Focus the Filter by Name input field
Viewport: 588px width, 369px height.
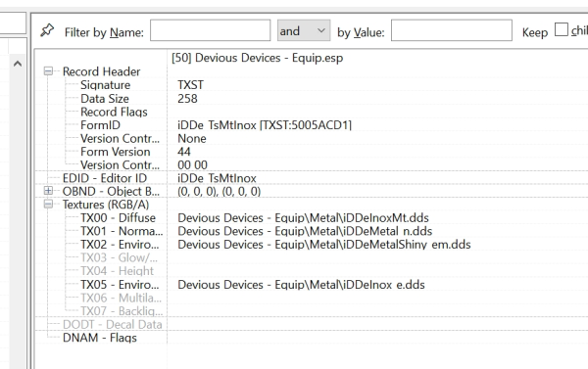click(x=210, y=30)
